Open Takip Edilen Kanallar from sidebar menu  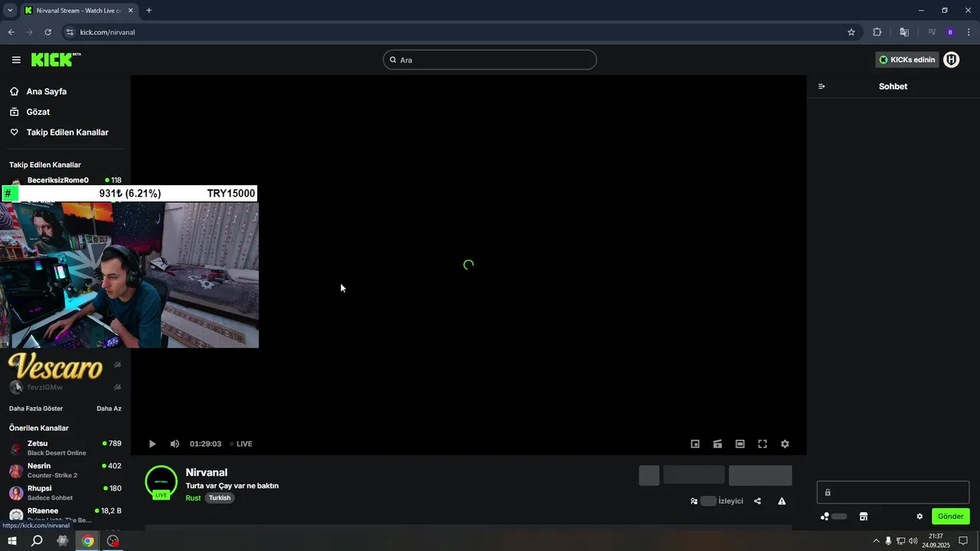(67, 132)
